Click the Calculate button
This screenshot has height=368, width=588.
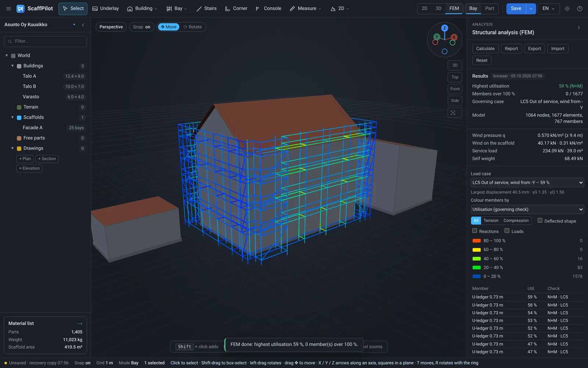point(485,49)
